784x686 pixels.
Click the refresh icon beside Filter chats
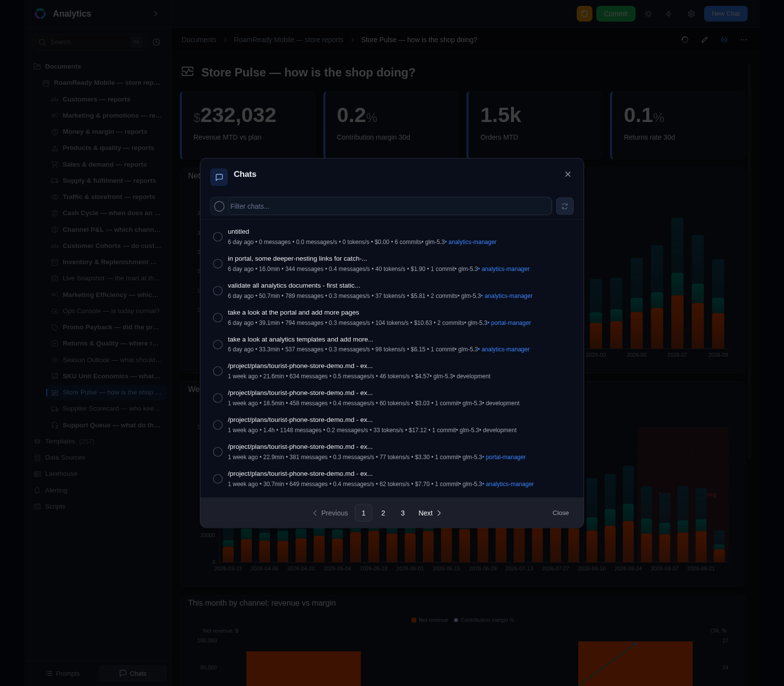[x=564, y=206]
